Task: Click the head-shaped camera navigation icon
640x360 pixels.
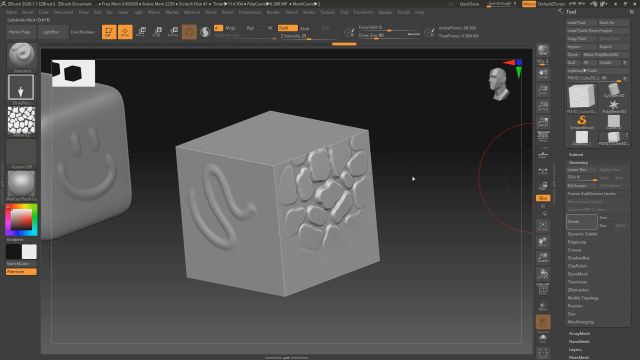Action: click(x=498, y=84)
